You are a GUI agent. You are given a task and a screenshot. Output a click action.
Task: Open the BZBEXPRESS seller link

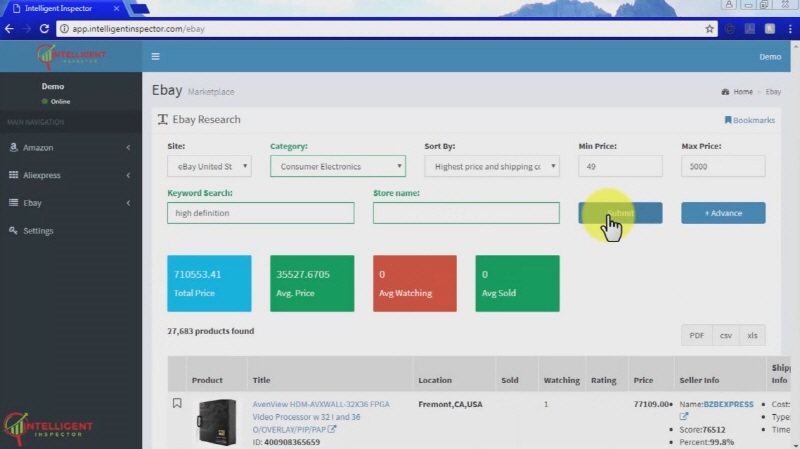point(728,404)
